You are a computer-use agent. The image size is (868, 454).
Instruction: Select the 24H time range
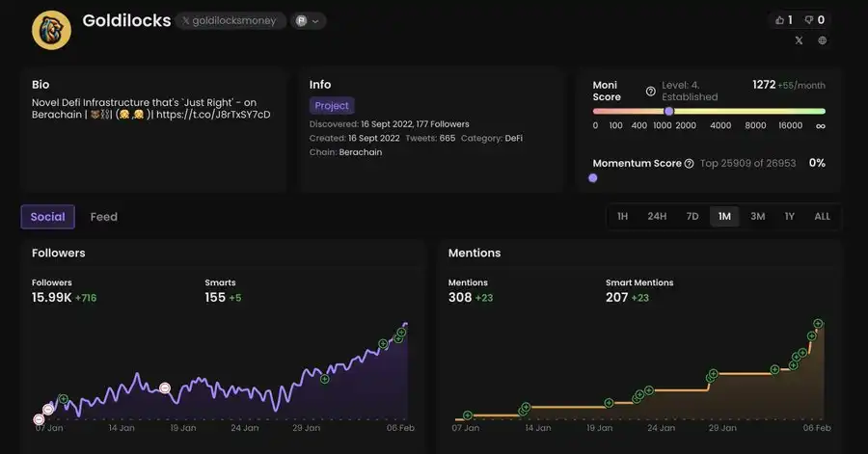pyautogui.click(x=657, y=217)
